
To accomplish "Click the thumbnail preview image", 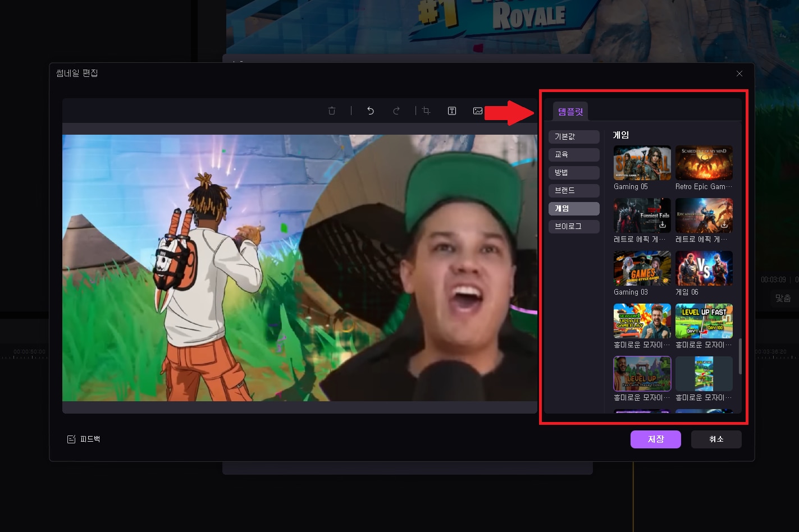I will tap(300, 268).
